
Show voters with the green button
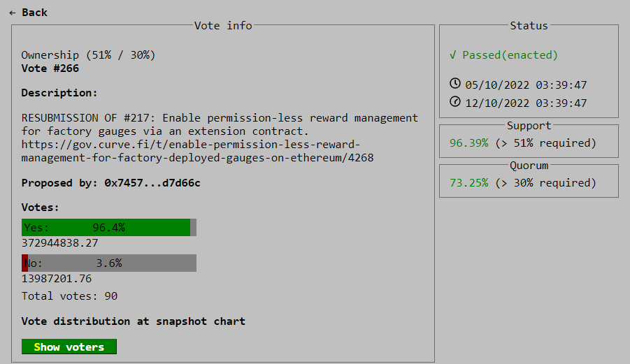point(69,347)
